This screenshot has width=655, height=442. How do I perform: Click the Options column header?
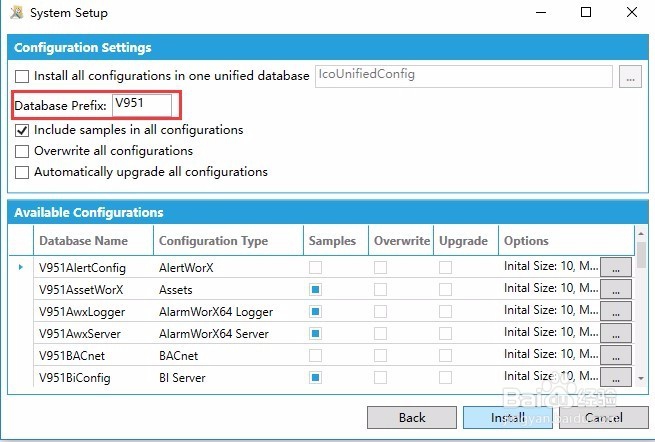pos(567,241)
